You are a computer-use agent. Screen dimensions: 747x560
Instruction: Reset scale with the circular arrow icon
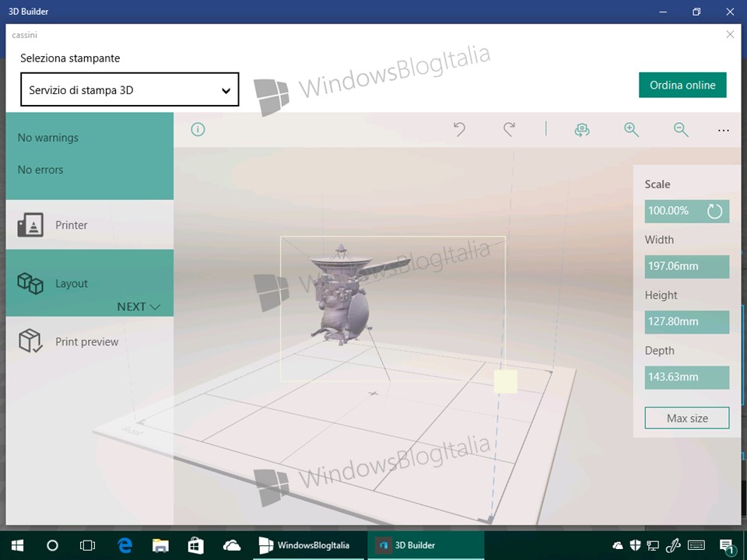click(714, 211)
